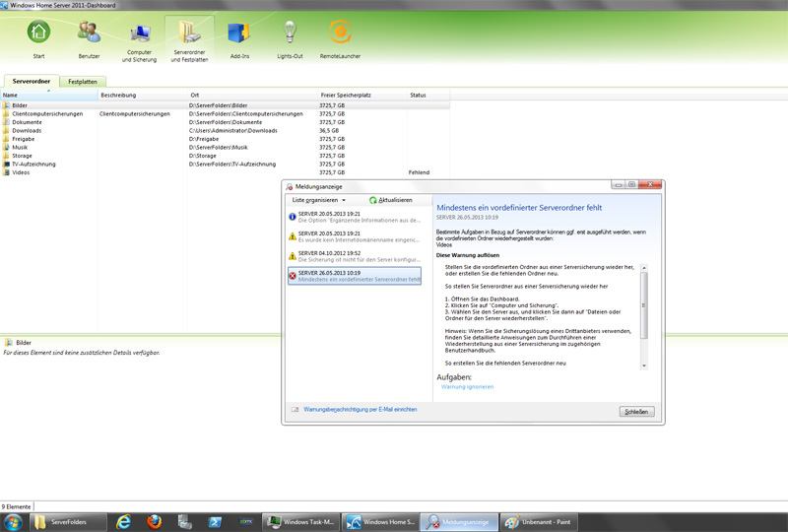Select the TV-Aufzeichnung folder row

pyautogui.click(x=225, y=165)
